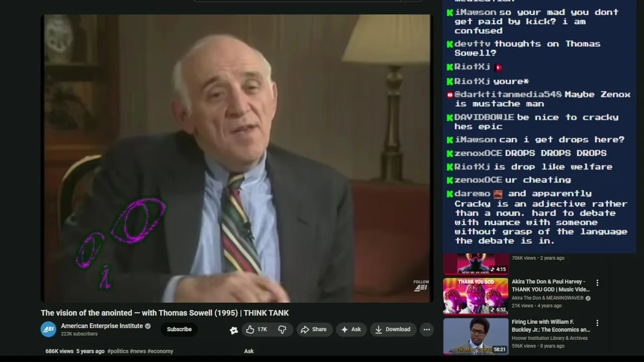Share the video with the Share button

point(314,329)
